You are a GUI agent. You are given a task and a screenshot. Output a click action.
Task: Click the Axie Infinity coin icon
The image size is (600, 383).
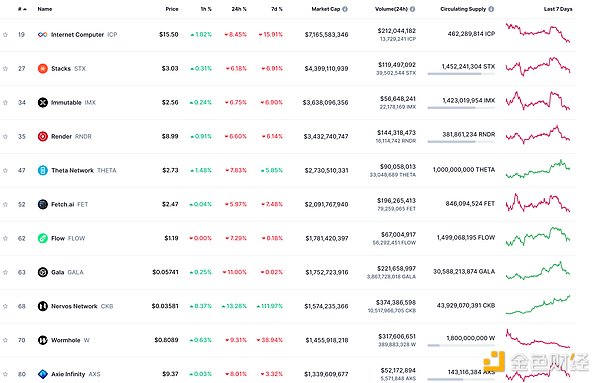tap(42, 374)
